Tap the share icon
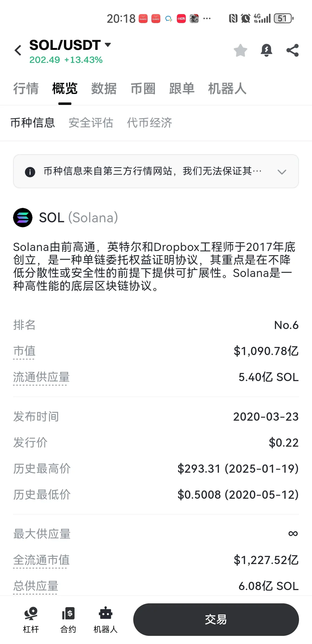 pyautogui.click(x=292, y=50)
